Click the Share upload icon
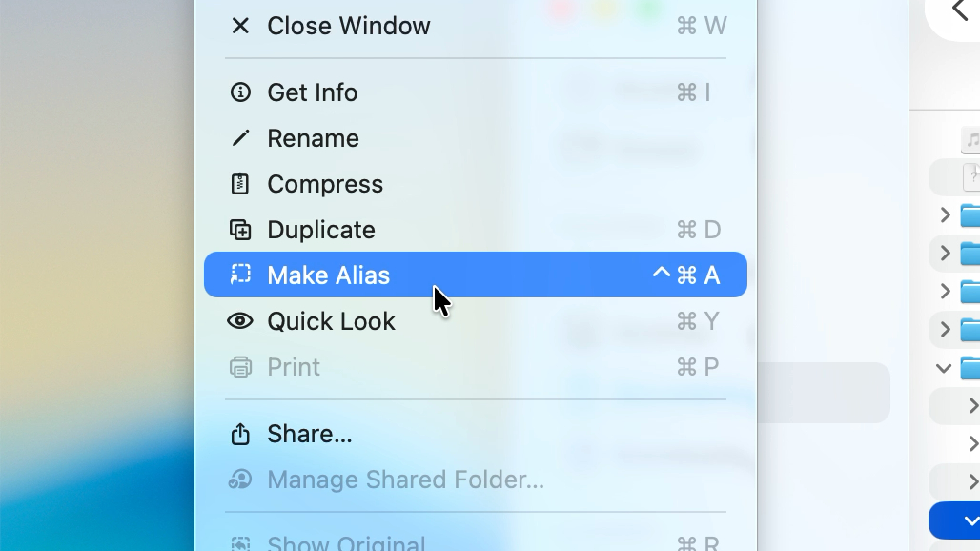980x551 pixels. coord(240,434)
